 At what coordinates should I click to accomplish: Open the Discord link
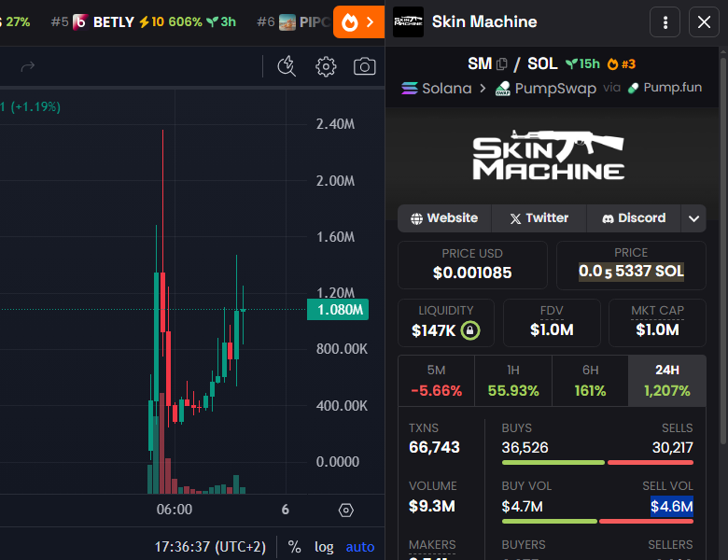(634, 218)
